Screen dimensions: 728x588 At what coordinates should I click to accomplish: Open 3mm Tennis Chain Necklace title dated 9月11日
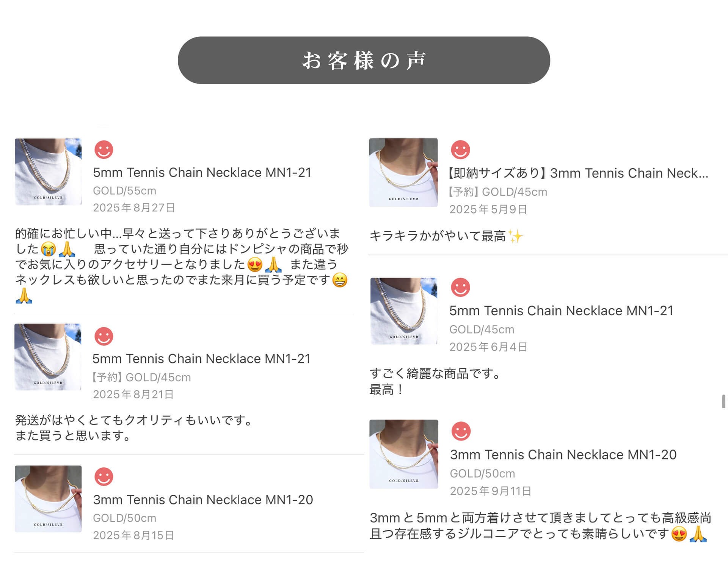pos(563,454)
